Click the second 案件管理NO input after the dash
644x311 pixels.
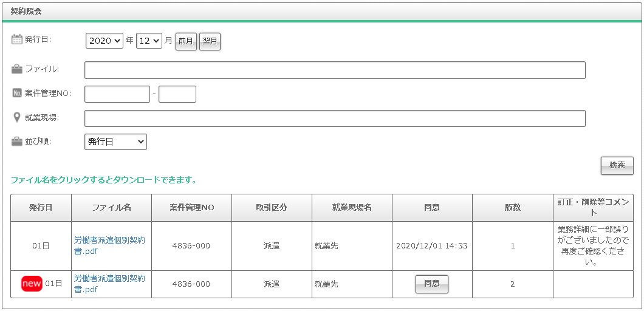pos(177,94)
